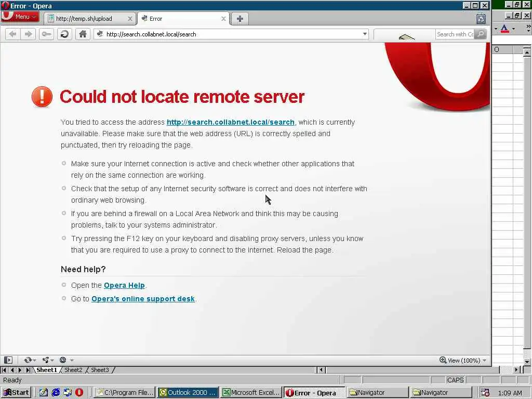The image size is (532, 399).
Task: Click the Opera Unite icon in status bar
Action: tap(46, 360)
